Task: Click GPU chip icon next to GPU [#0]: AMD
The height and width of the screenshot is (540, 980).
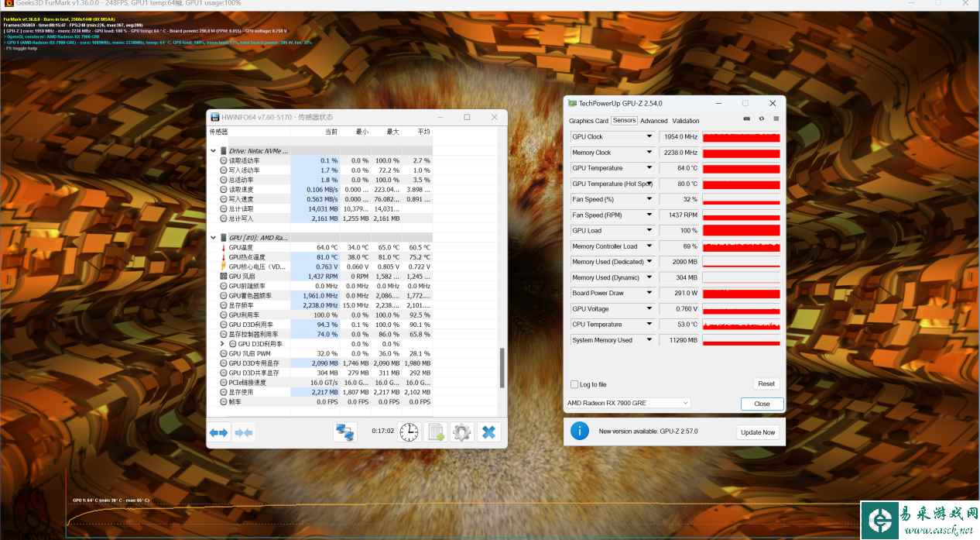Action: pyautogui.click(x=224, y=237)
